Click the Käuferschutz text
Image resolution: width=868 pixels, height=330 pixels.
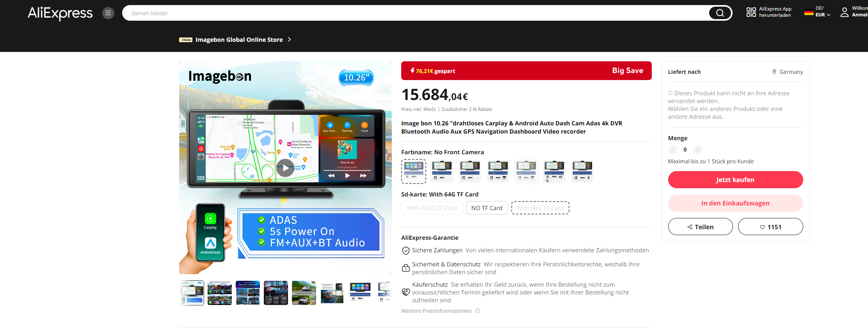pos(430,285)
